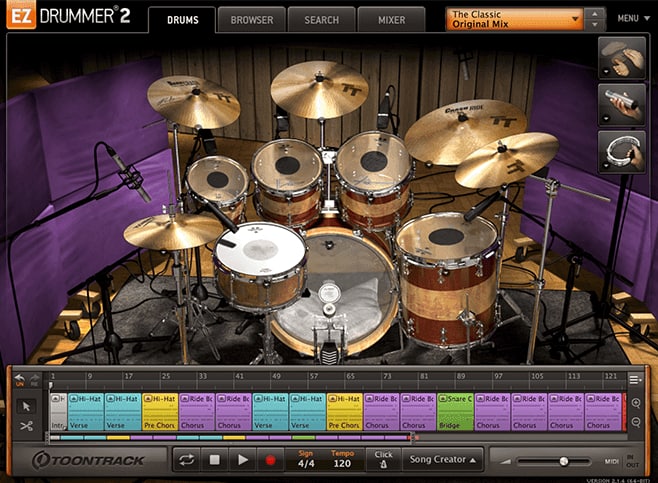Viewport: 658px width, 483px height.
Task: Select the second Pre Chorus block
Action: pyautogui.click(x=344, y=412)
